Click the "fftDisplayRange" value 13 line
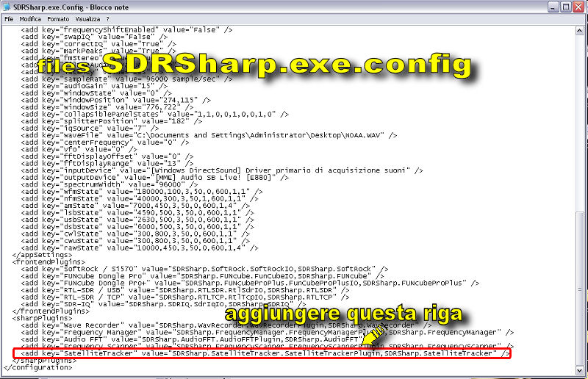The width and height of the screenshot is (588, 379). [107, 164]
